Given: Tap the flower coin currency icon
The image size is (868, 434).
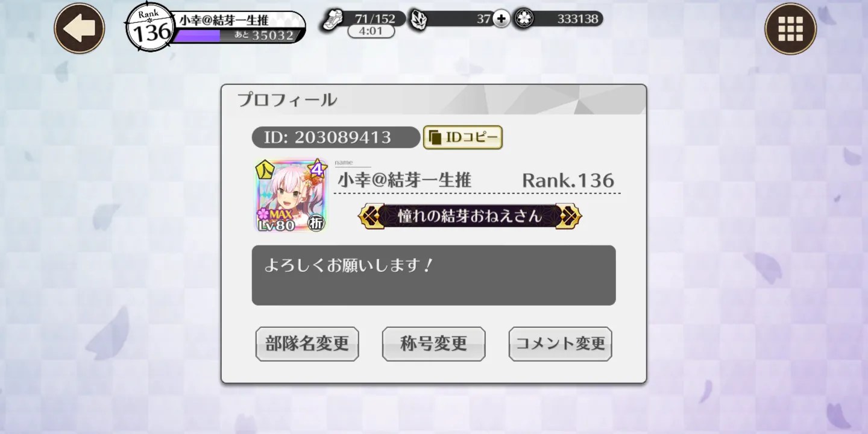Looking at the screenshot, I should coord(523,19).
